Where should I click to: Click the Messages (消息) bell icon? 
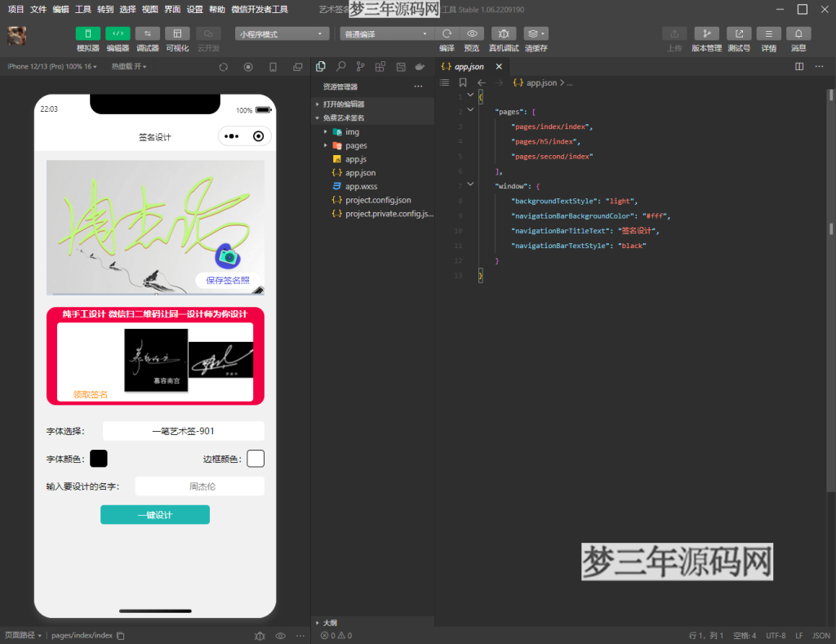coord(798,33)
